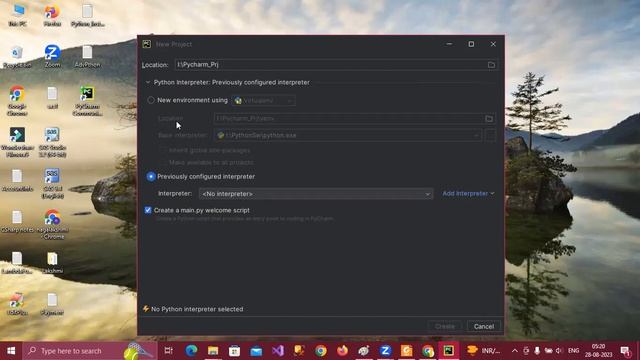Open the Zoom desktop shortcut
This screenshot has width=640, height=360.
click(x=52, y=56)
